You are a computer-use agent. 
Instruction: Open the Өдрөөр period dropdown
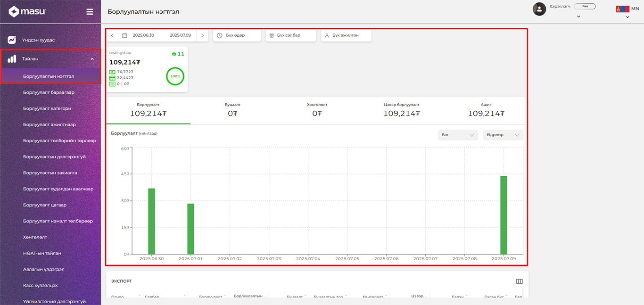(503, 135)
